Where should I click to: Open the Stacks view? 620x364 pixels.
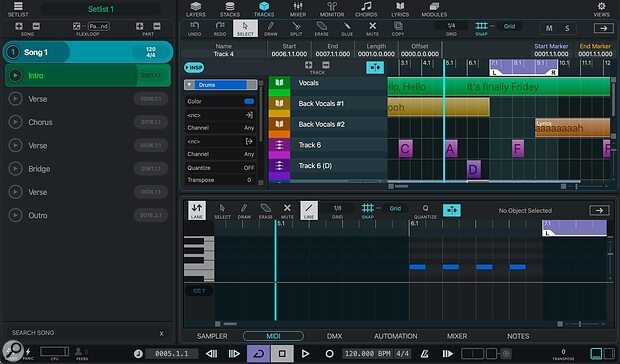[230, 9]
